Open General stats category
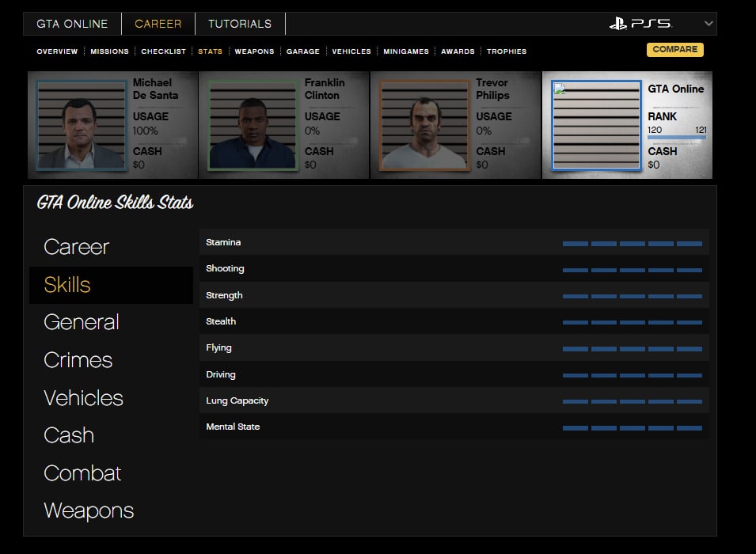This screenshot has width=756, height=554. [x=82, y=322]
